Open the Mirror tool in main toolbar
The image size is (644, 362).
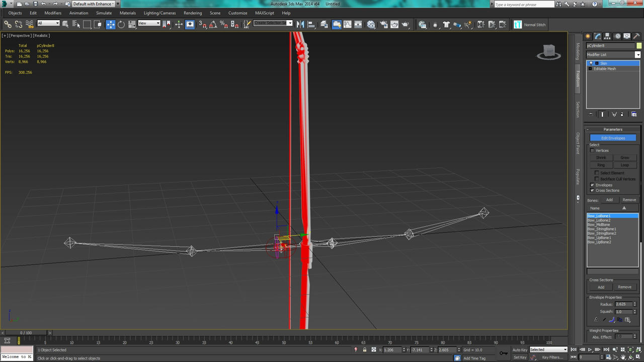[x=300, y=24]
